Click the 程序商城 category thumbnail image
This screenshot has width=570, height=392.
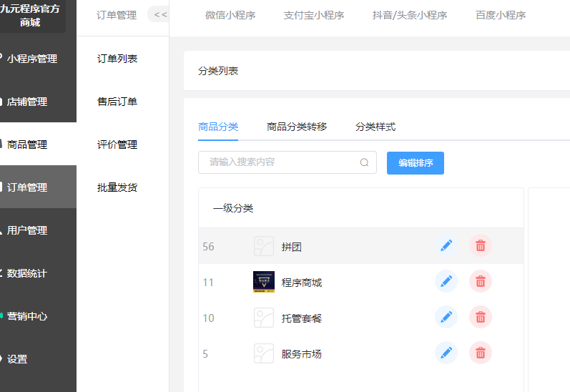coord(264,282)
